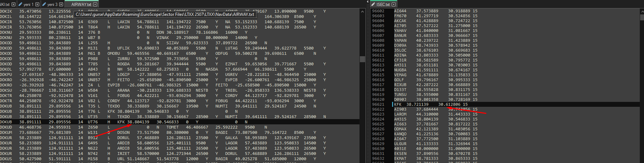Click the NUGBA line in ISEC.txt
The image size is (644, 163).
click(x=436, y=70)
